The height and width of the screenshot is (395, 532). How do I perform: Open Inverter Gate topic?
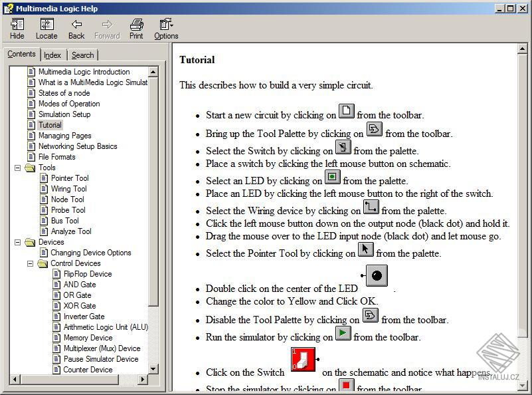point(84,317)
